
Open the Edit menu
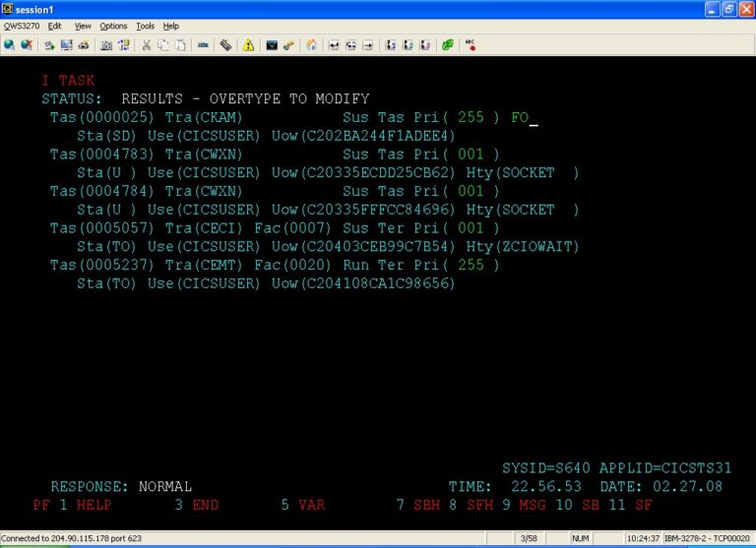coord(54,26)
